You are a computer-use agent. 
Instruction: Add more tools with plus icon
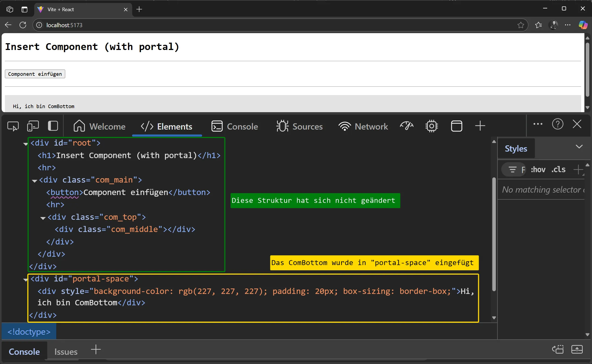(x=480, y=126)
